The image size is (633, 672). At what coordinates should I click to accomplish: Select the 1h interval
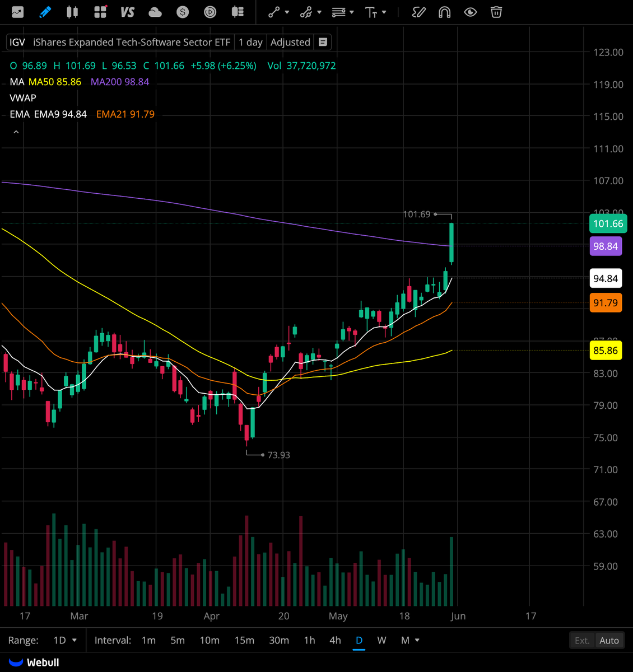coord(309,640)
